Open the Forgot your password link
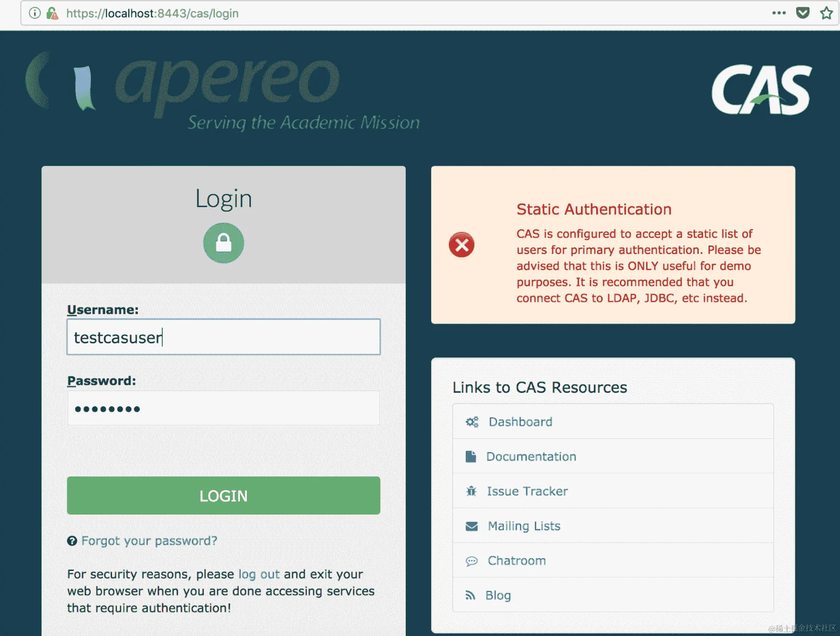The width and height of the screenshot is (840, 636). (x=149, y=541)
